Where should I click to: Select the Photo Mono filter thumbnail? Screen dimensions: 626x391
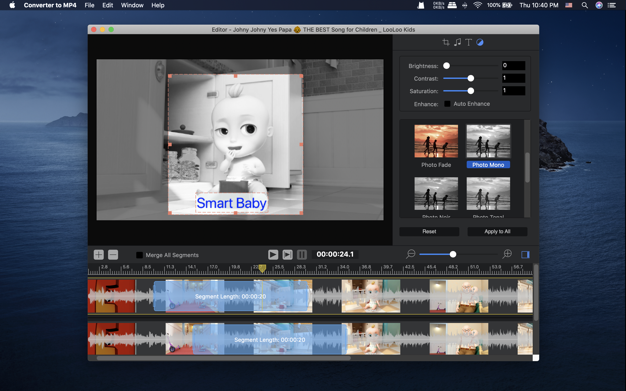488,141
